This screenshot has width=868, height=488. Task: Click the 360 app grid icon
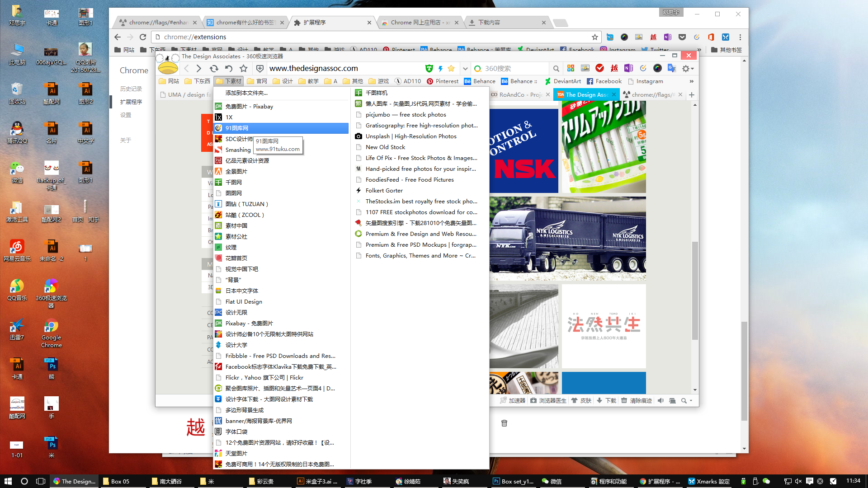click(x=571, y=68)
